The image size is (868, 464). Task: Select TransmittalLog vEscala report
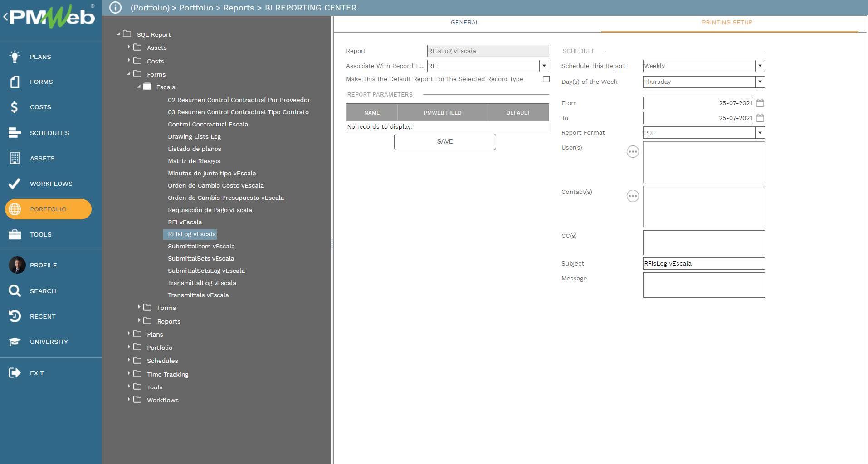click(x=202, y=283)
